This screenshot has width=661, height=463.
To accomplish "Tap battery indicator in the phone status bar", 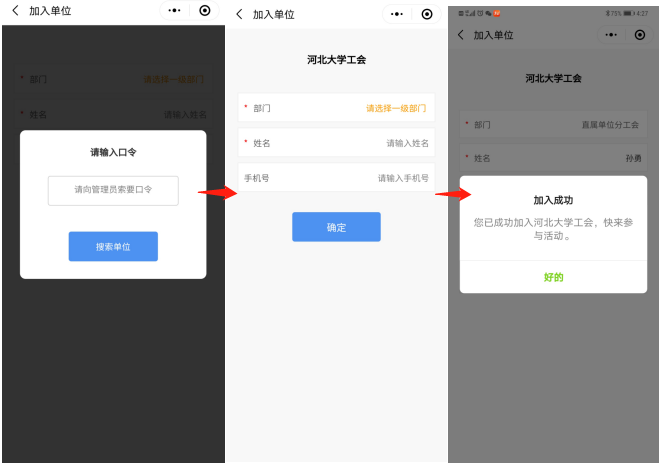I will (630, 13).
